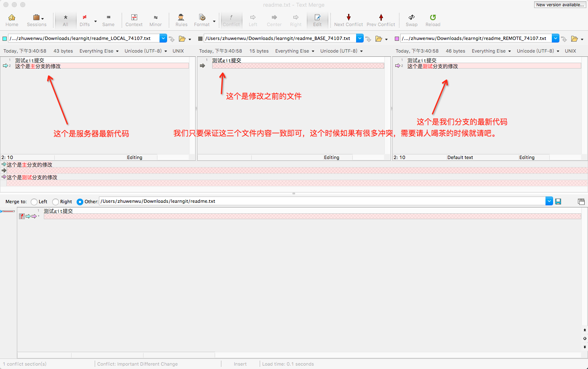Toggle Edit mode in toolbar

(317, 20)
